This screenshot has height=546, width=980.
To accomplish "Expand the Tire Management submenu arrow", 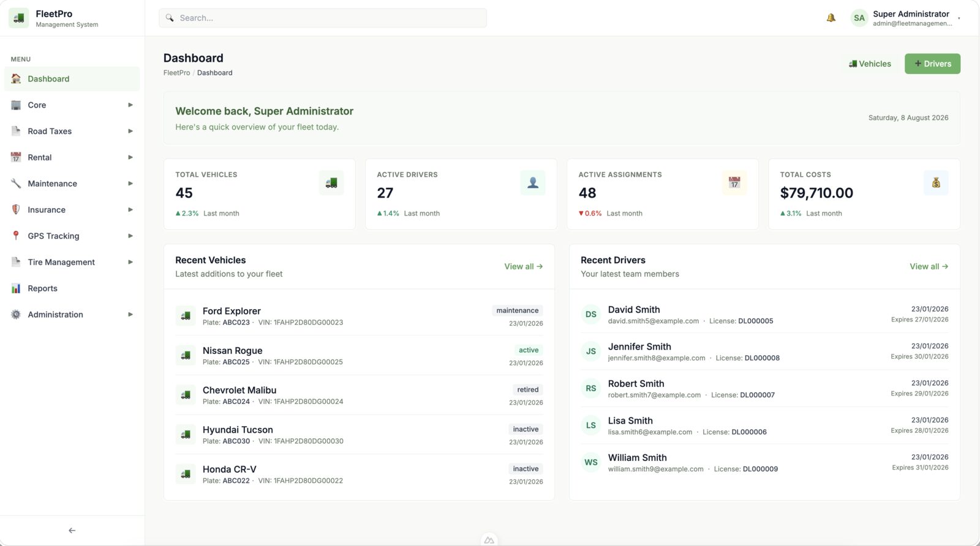I will [x=130, y=262].
